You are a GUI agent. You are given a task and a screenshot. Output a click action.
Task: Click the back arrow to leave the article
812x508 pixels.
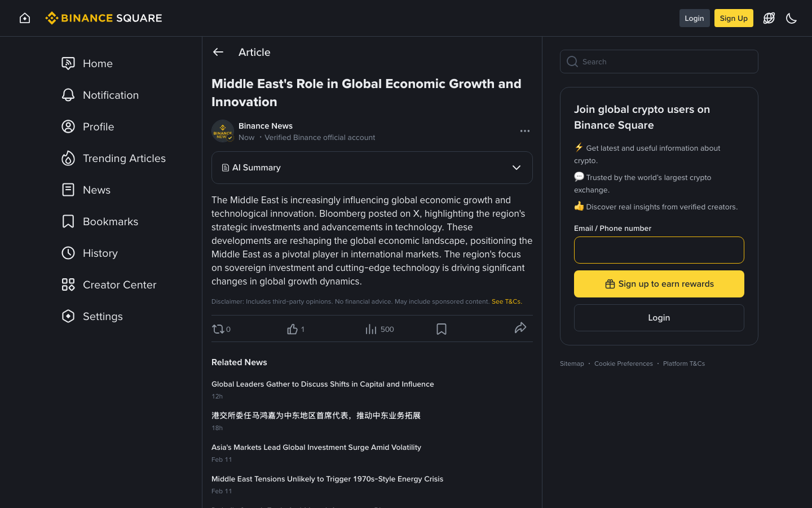(218, 52)
